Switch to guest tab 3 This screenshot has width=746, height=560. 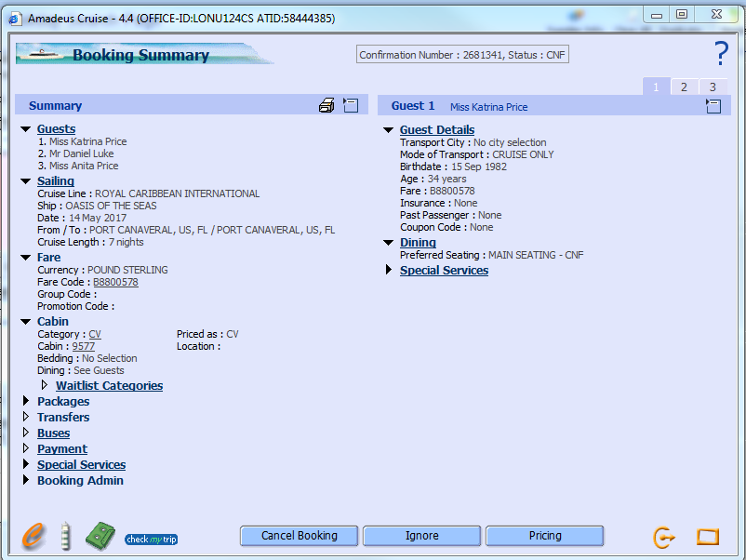pyautogui.click(x=713, y=87)
